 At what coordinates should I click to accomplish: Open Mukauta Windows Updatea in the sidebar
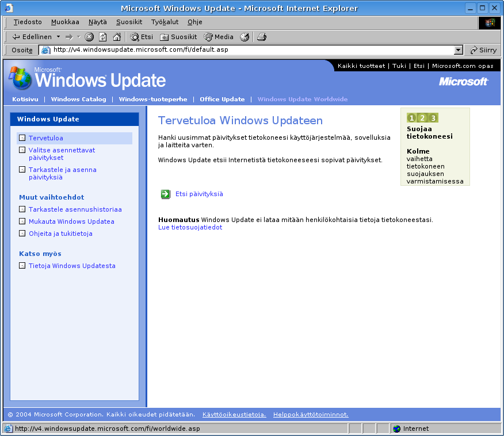coord(71,222)
